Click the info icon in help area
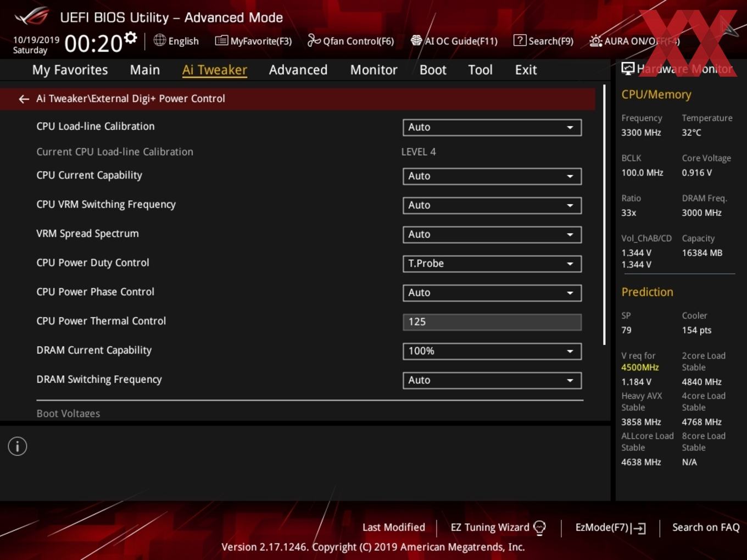This screenshot has width=747, height=560. [x=18, y=446]
